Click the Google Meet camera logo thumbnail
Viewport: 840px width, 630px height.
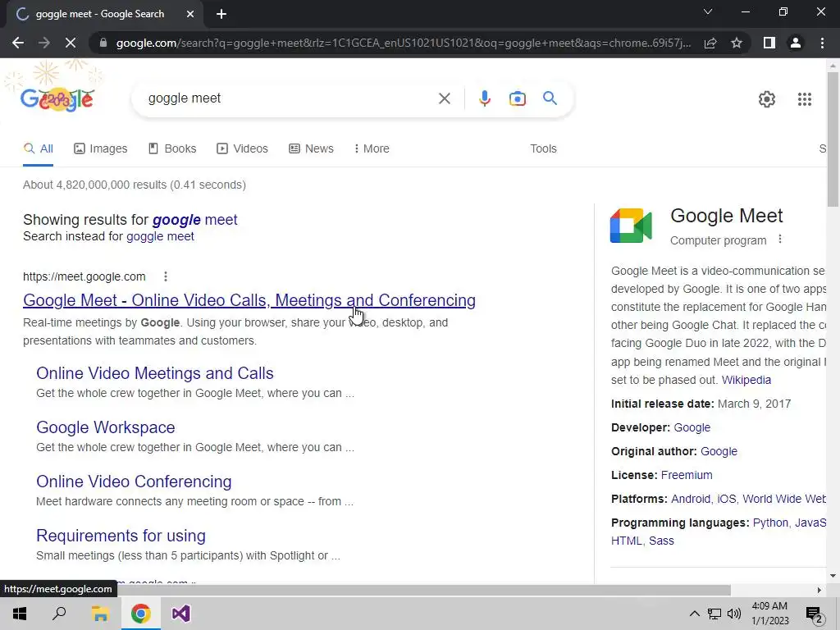[631, 226]
